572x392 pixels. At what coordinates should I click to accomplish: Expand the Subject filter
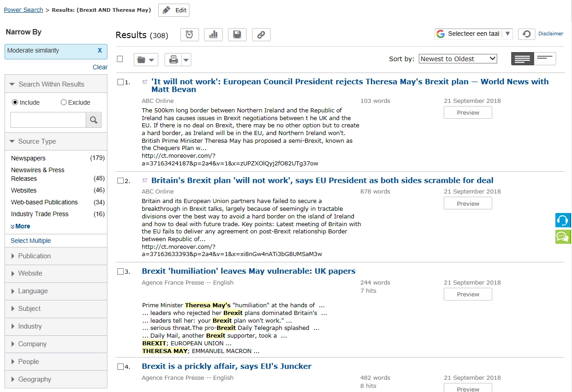coord(56,309)
